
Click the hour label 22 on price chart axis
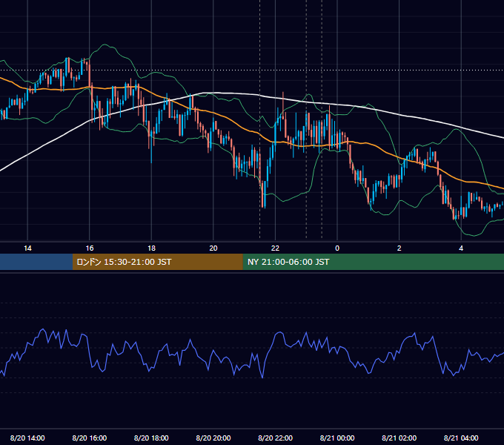click(x=275, y=248)
